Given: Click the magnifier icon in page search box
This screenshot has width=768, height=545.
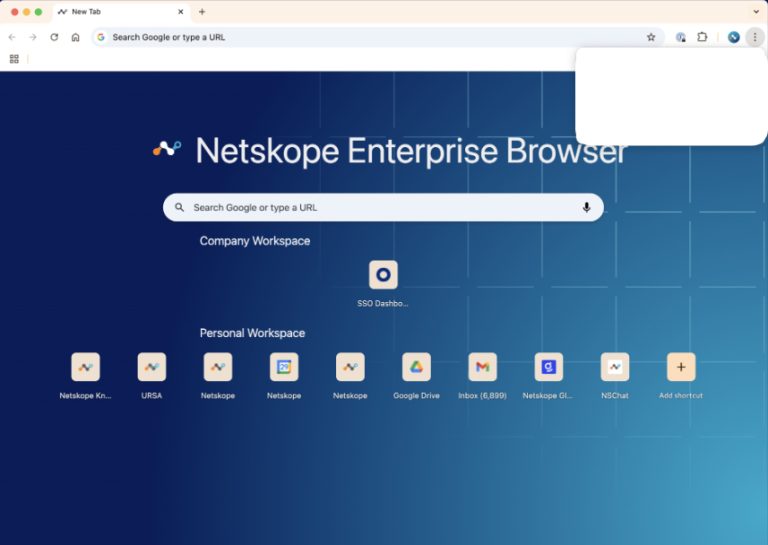Looking at the screenshot, I should pos(180,208).
